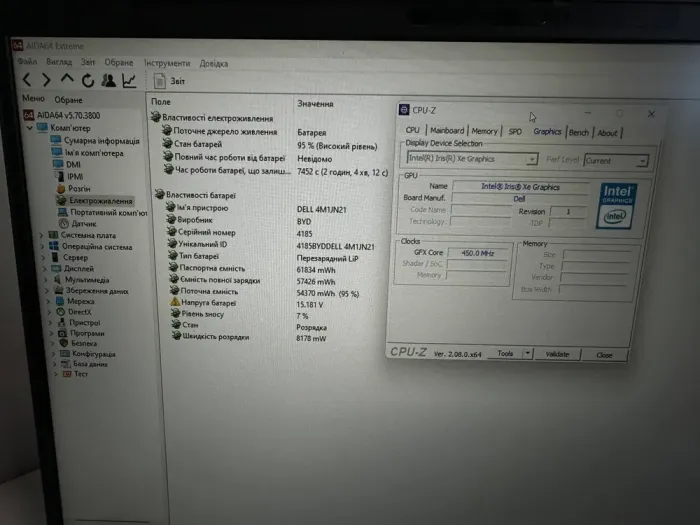The image size is (700, 525).
Task: Open the user/community icon in toolbar
Action: [108, 81]
